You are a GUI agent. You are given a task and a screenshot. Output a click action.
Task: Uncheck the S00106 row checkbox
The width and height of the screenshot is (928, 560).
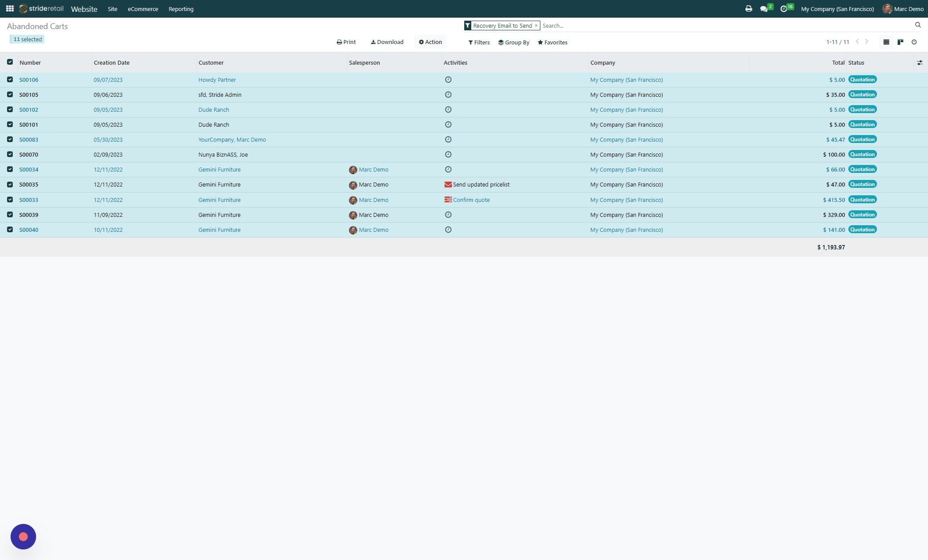[x=10, y=80]
